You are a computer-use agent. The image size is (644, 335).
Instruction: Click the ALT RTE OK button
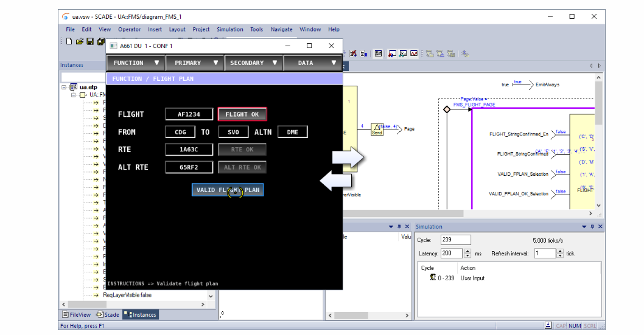[x=242, y=167]
